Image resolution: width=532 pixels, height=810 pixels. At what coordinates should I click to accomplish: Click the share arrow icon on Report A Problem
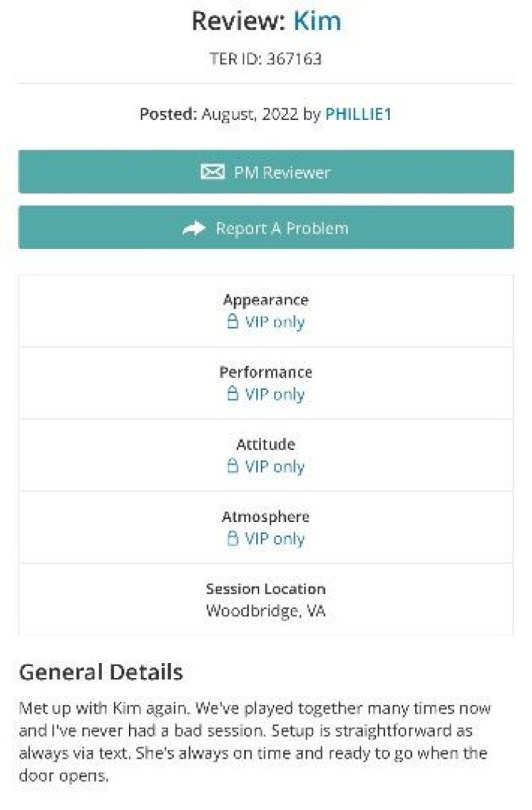[x=194, y=228]
